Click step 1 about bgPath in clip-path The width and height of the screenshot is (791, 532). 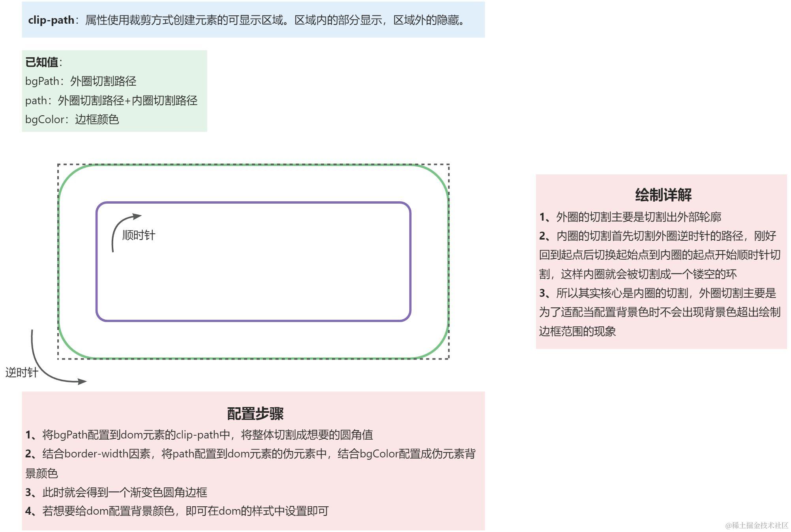tap(199, 435)
